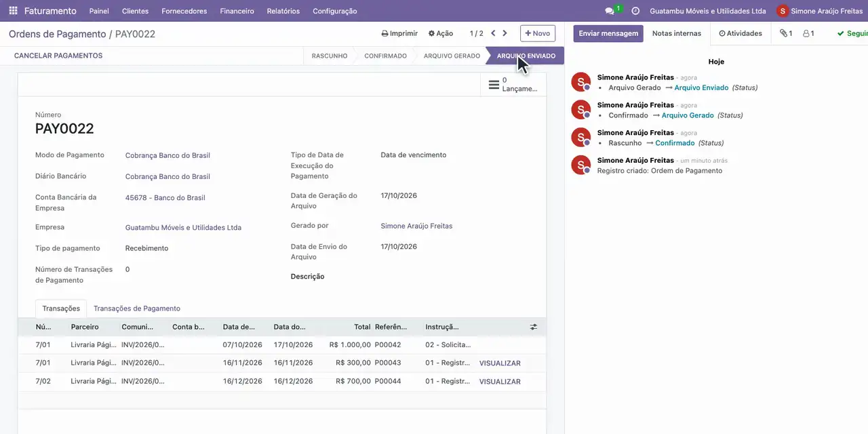Open the Financeiro menu

237,11
